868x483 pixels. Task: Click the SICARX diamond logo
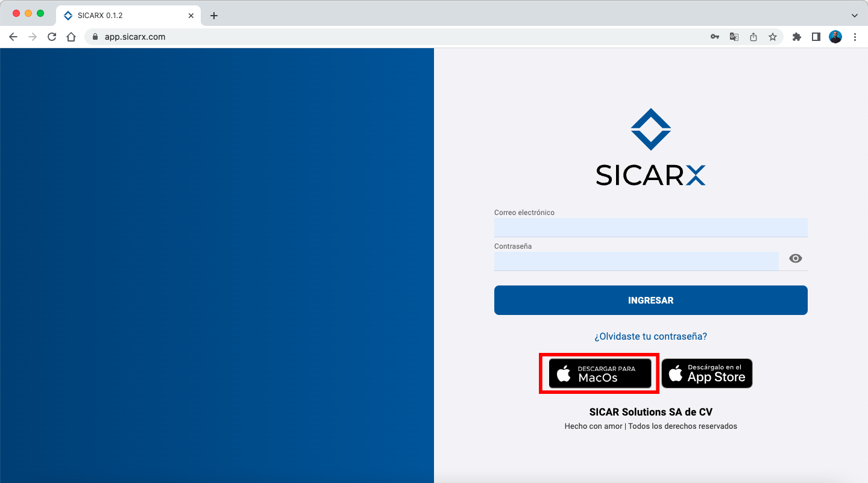[x=650, y=129]
